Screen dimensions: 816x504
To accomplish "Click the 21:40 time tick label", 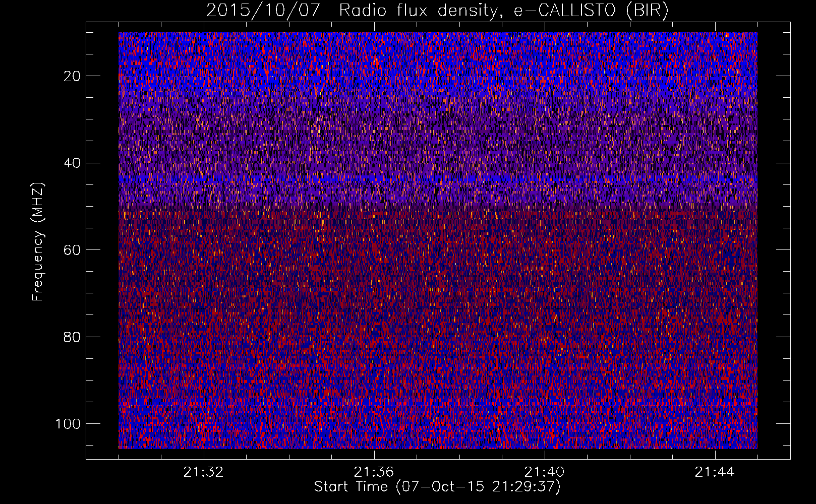I will (544, 472).
